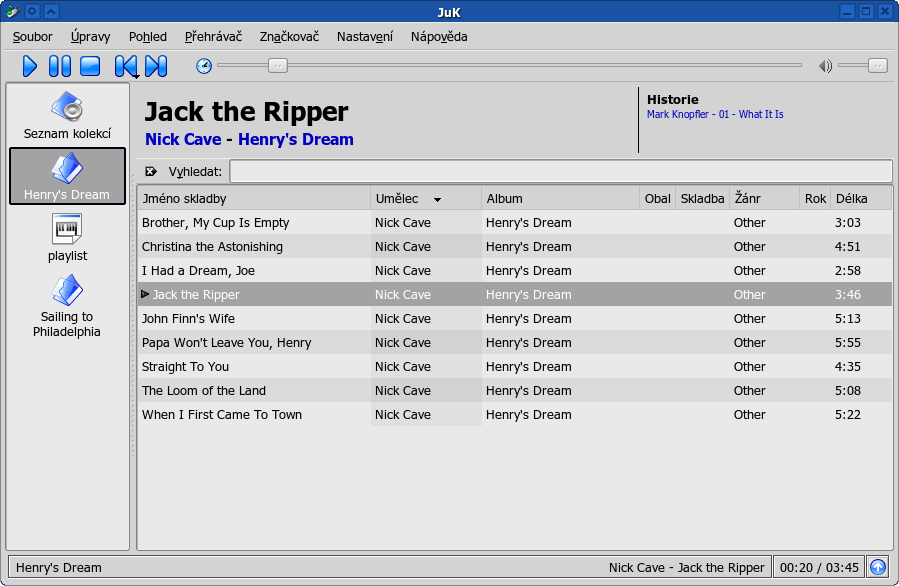Screen dimensions: 899x586
Task: Sort by the Jméno skladby column header
Action: 254,198
